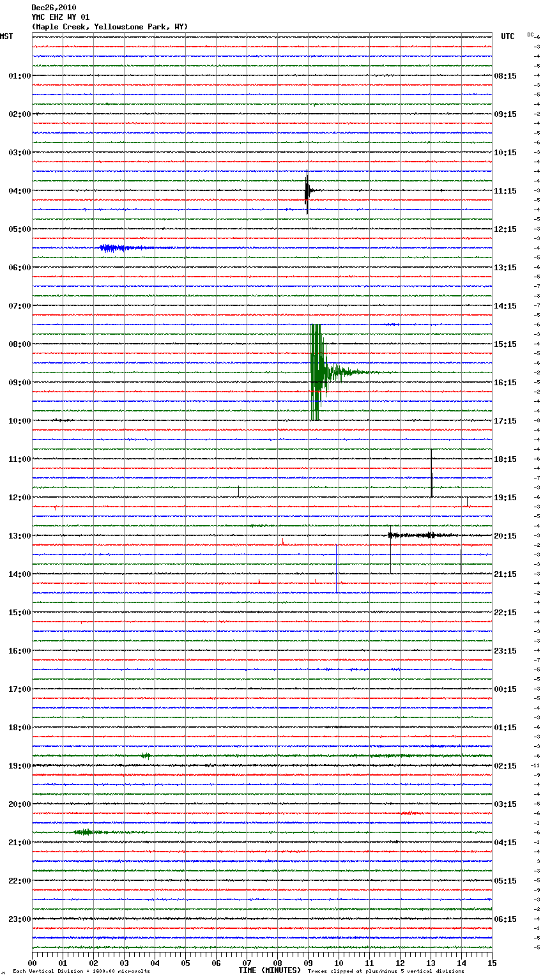
Task: Select the 03:00 MST time label
Action: click(19, 153)
